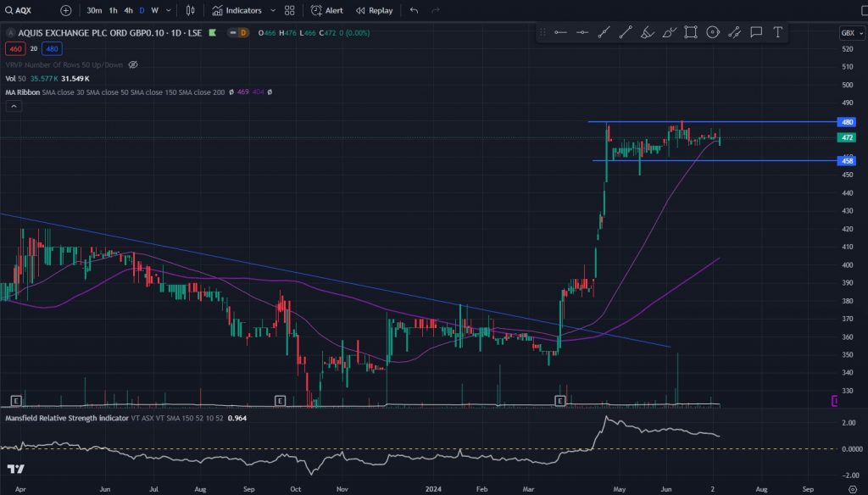Switch to the 4h timeframe
This screenshot has width=868, height=495.
[x=128, y=11]
